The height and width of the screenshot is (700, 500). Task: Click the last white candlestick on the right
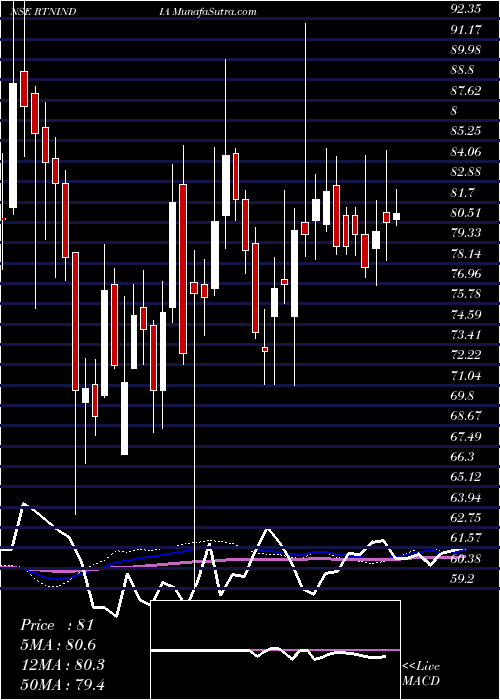(x=396, y=217)
